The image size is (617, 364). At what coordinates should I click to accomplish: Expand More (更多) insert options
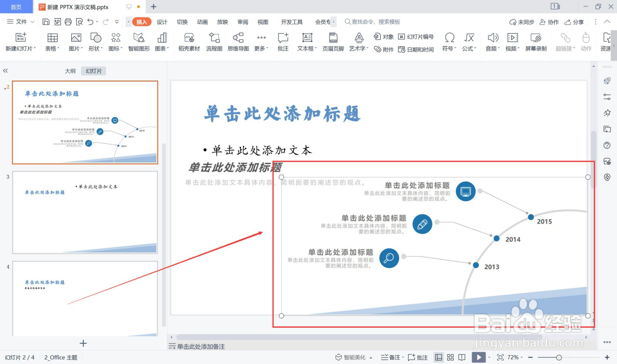(x=261, y=42)
